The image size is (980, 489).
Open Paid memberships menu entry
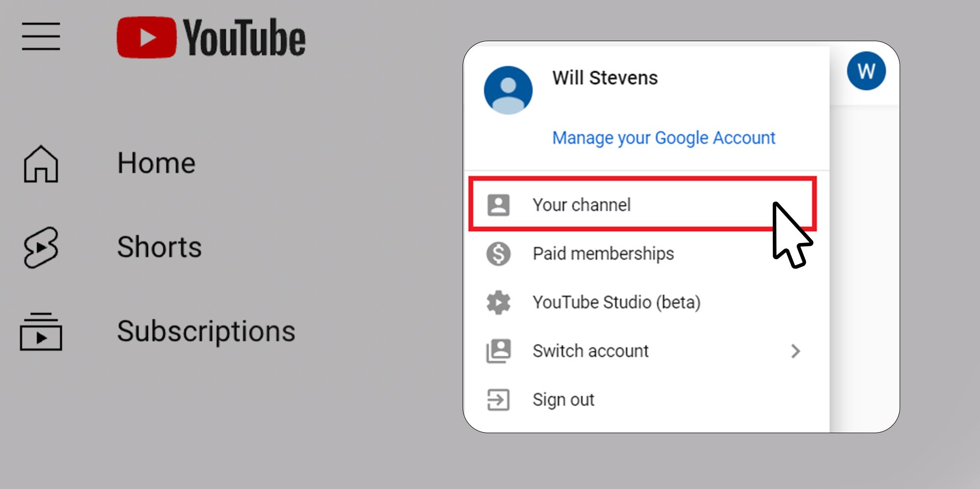646,254
